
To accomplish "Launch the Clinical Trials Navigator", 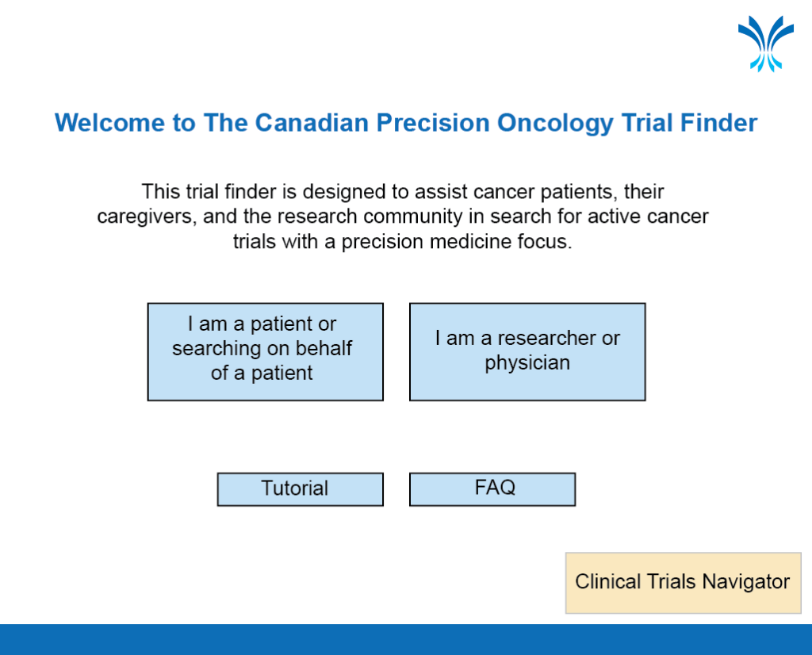I will 683,583.
